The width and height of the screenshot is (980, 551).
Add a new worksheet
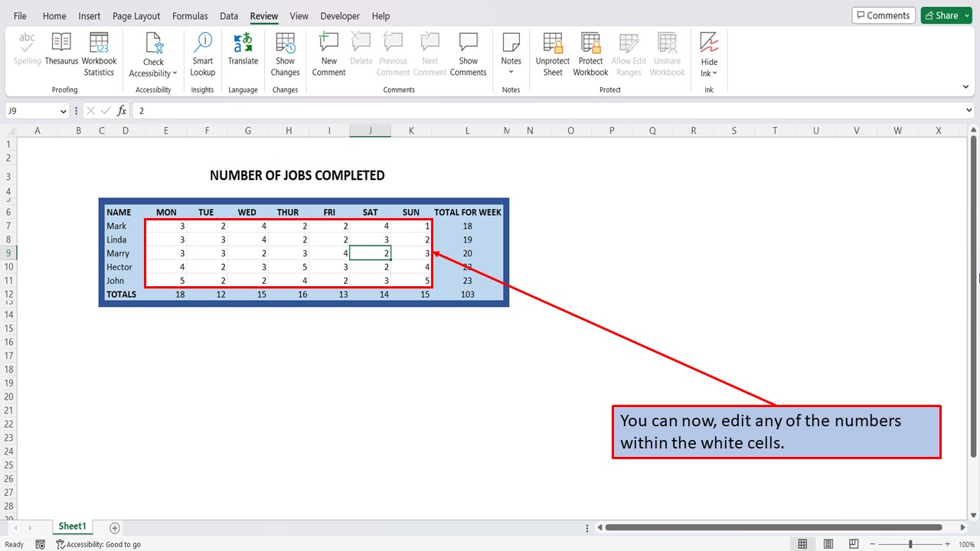pyautogui.click(x=113, y=527)
